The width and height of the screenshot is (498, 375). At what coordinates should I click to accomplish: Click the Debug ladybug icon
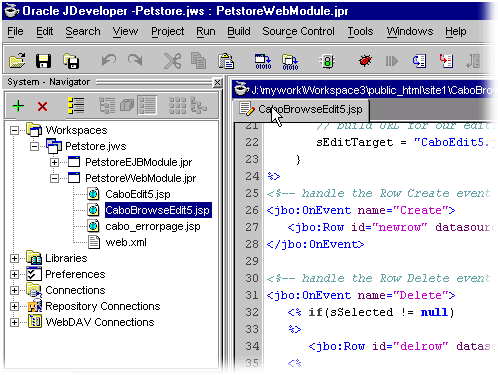(365, 61)
